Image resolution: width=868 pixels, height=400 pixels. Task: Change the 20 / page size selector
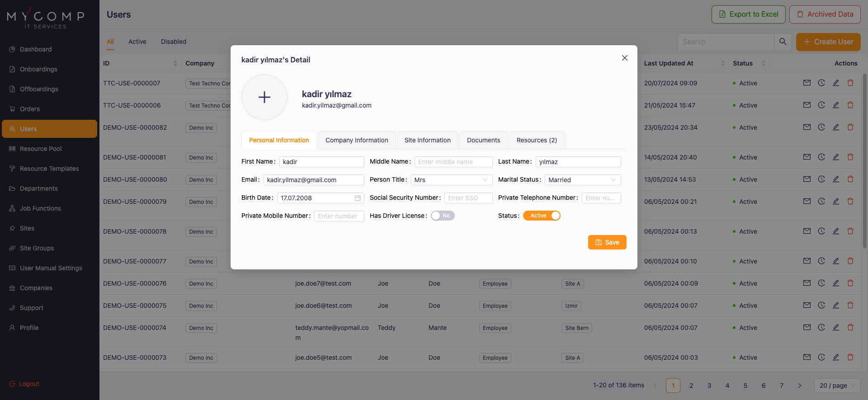pos(837,386)
